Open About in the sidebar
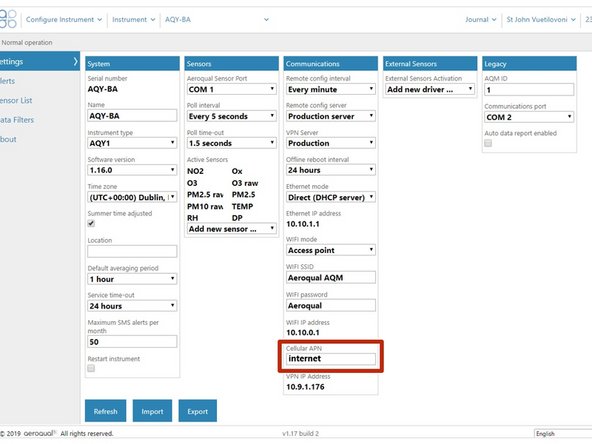The width and height of the screenshot is (592, 444). 8,139
